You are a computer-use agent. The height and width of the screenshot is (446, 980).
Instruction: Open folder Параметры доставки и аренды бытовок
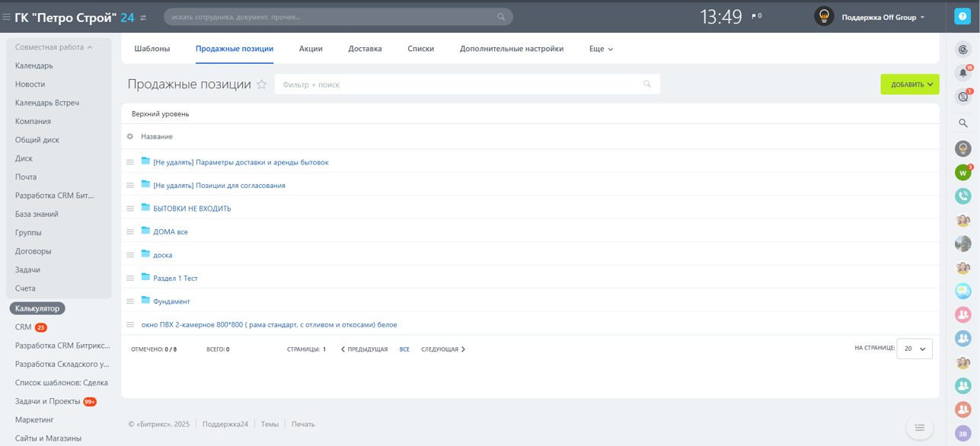241,162
